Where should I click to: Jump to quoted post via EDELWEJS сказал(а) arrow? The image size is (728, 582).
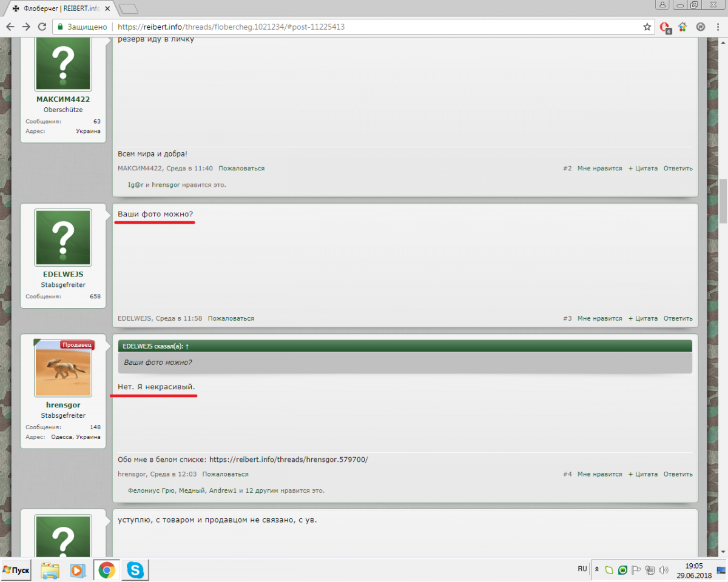(x=187, y=346)
